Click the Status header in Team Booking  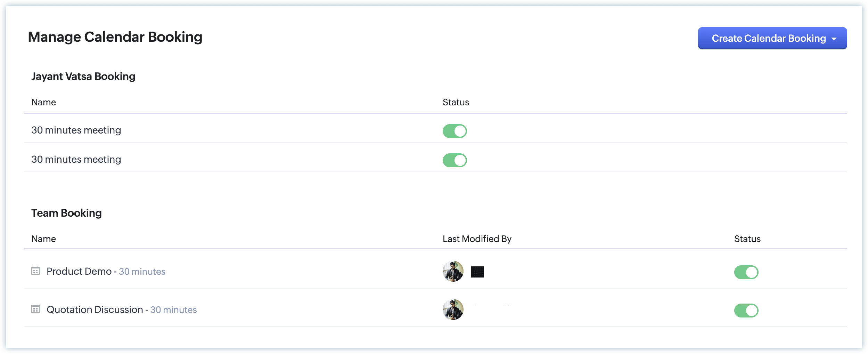click(x=747, y=239)
